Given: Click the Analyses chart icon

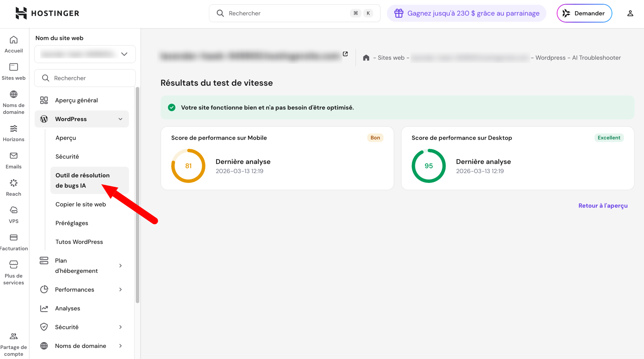Looking at the screenshot, I should 44,308.
